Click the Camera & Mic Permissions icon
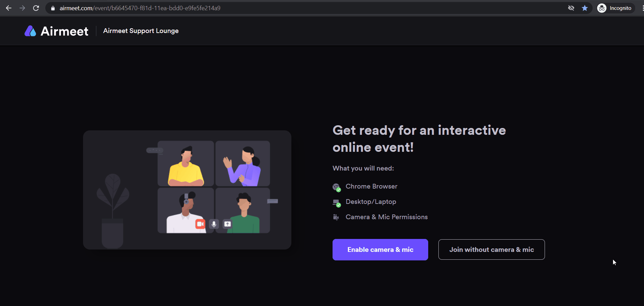 336,217
